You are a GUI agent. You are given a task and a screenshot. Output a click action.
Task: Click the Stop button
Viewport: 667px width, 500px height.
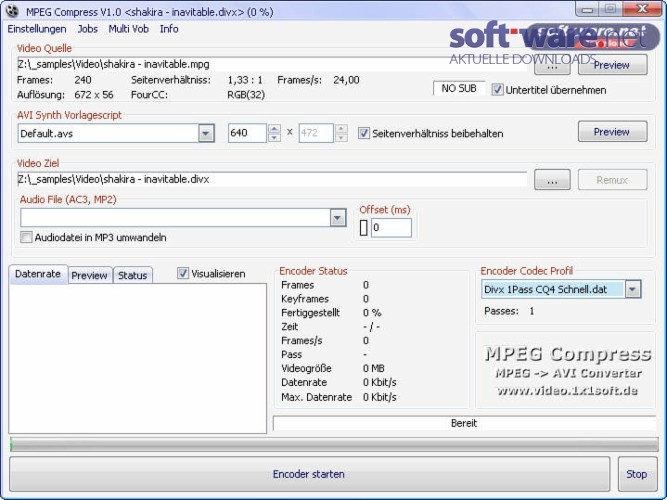(x=637, y=474)
